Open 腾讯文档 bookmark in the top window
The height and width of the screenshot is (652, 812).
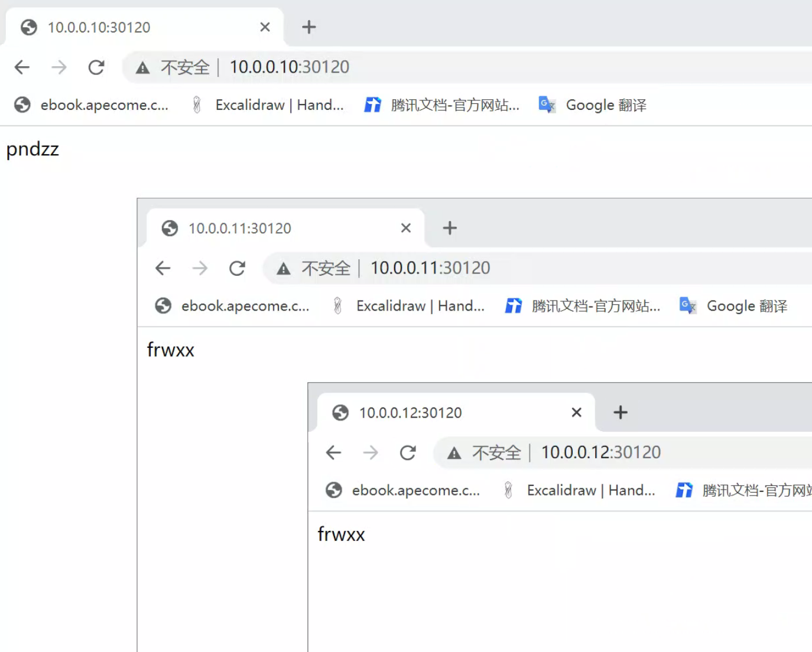tap(442, 105)
